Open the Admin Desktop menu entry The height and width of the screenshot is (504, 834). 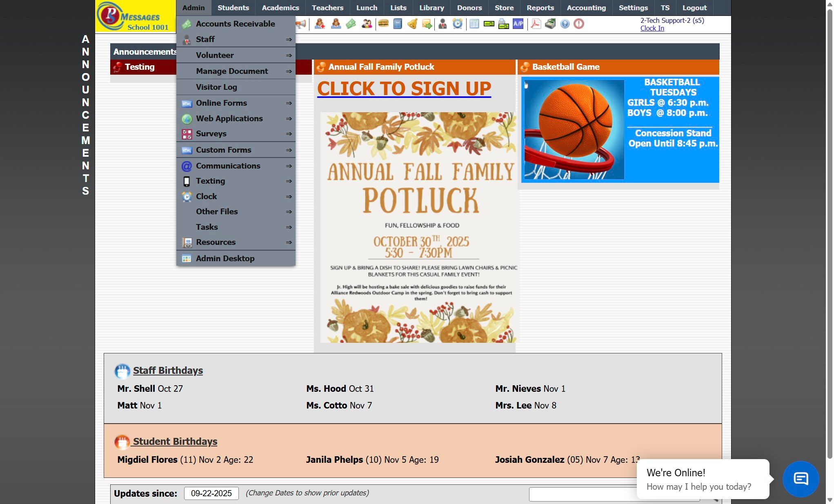click(225, 259)
